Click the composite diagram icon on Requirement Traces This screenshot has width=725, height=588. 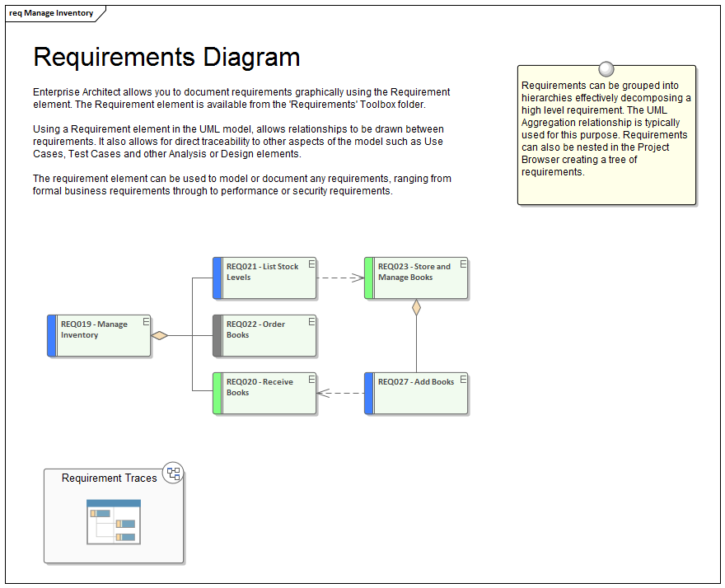click(x=173, y=472)
